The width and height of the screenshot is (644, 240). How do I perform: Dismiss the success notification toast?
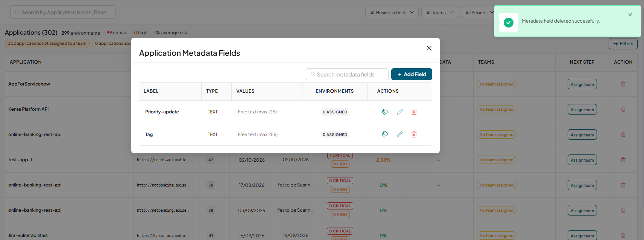click(630, 15)
